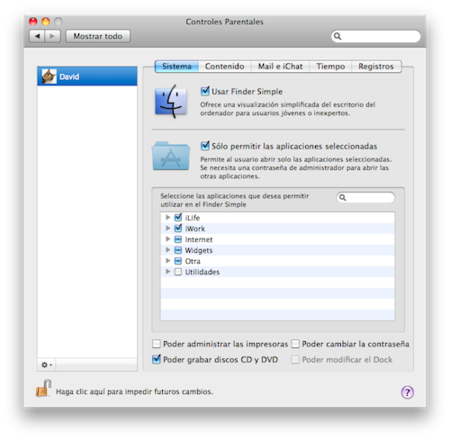Image resolution: width=450 pixels, height=440 pixels.
Task: Click the Applications folder icon
Action: pos(171,155)
